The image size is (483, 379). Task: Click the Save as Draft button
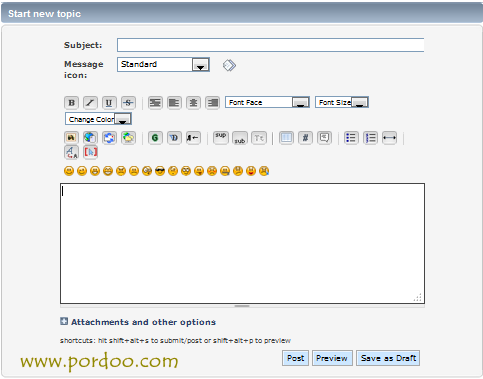pyautogui.click(x=388, y=358)
